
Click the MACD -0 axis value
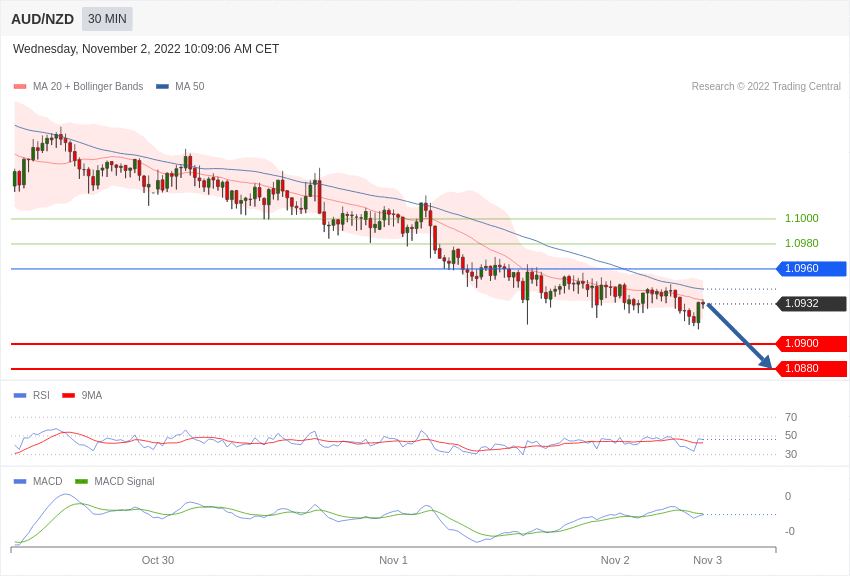coord(789,532)
